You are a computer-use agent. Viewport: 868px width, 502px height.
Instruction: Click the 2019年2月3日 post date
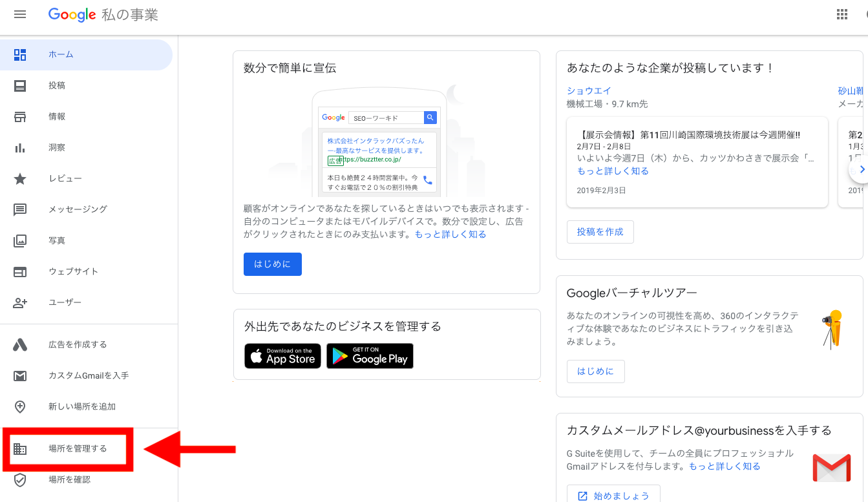click(x=601, y=191)
